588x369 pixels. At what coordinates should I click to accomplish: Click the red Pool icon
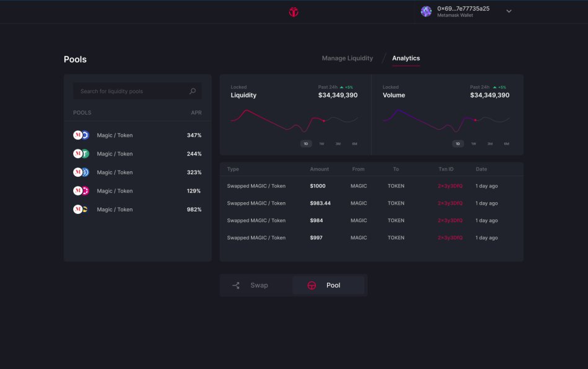[x=312, y=286]
